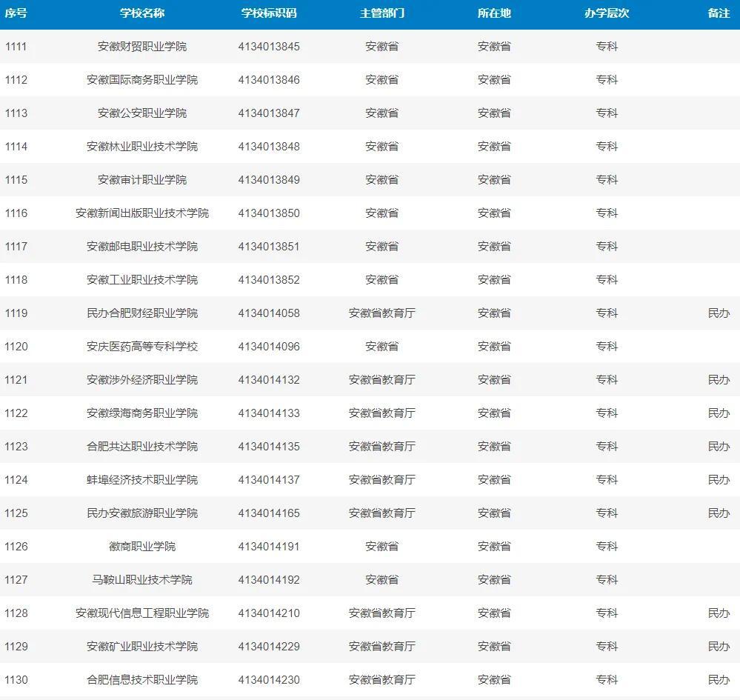Click the 所在地 column header
Viewport: 740px width, 700px height.
point(494,13)
